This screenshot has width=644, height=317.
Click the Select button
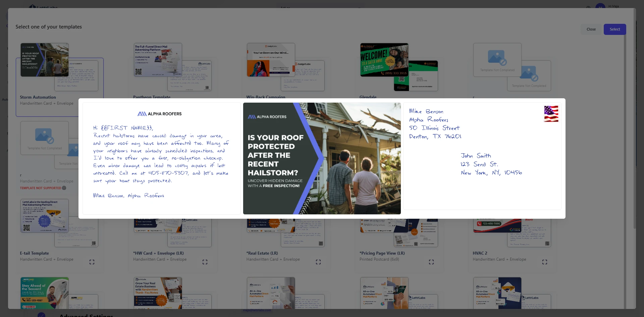click(x=614, y=29)
